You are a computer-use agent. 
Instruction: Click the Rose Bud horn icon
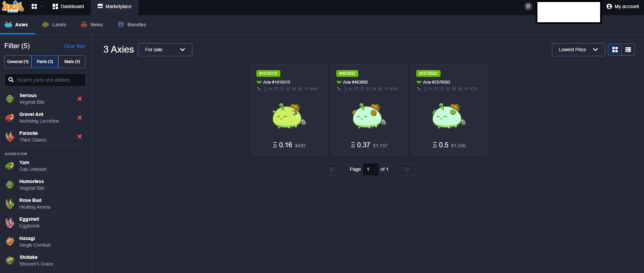tap(10, 204)
